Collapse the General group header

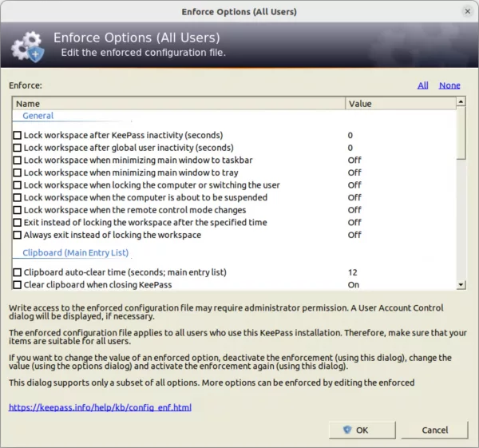pyautogui.click(x=38, y=116)
